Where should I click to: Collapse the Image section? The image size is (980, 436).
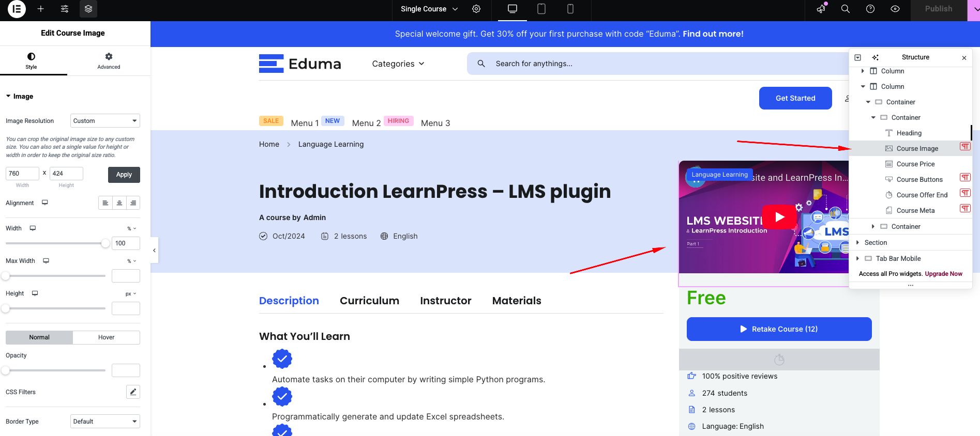coord(20,96)
